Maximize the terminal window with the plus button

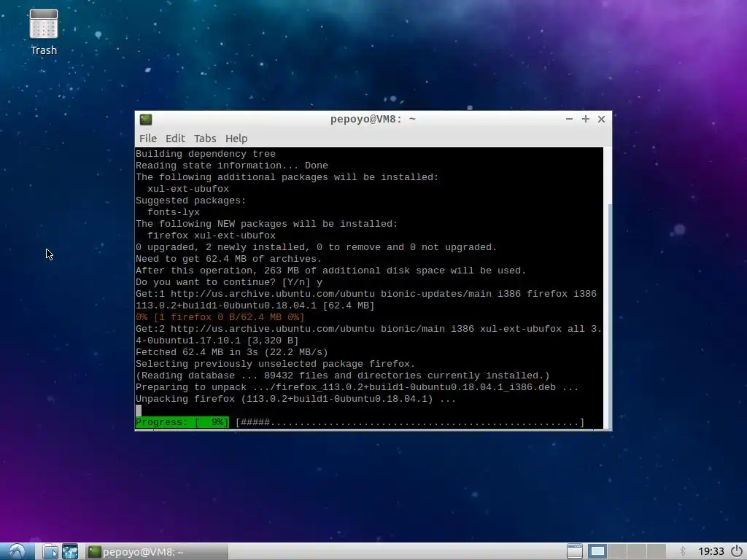(x=586, y=119)
